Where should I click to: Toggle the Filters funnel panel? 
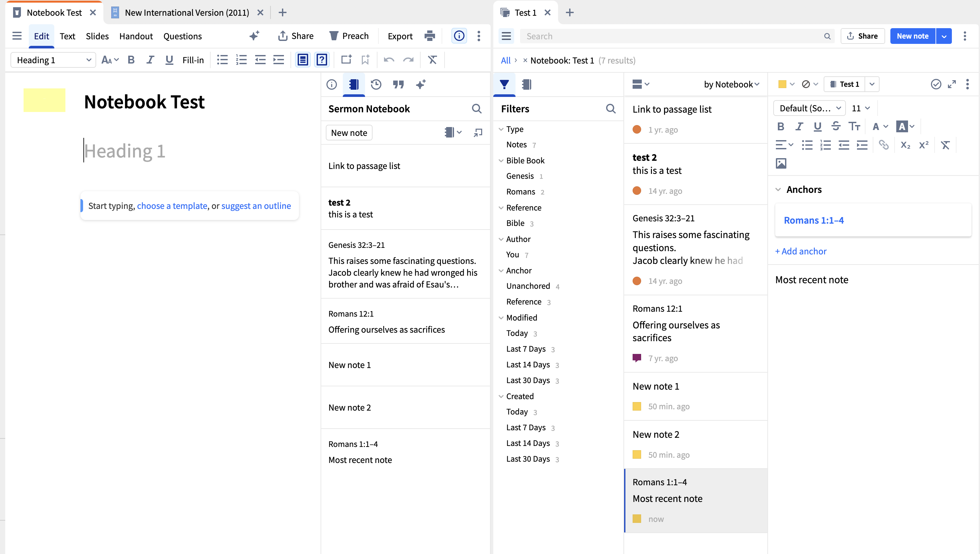(504, 84)
